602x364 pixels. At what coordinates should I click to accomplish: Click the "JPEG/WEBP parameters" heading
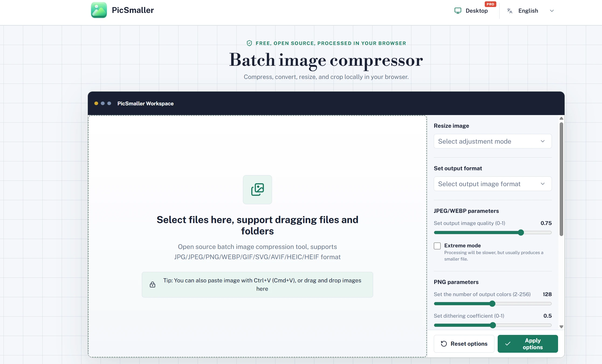(x=466, y=211)
